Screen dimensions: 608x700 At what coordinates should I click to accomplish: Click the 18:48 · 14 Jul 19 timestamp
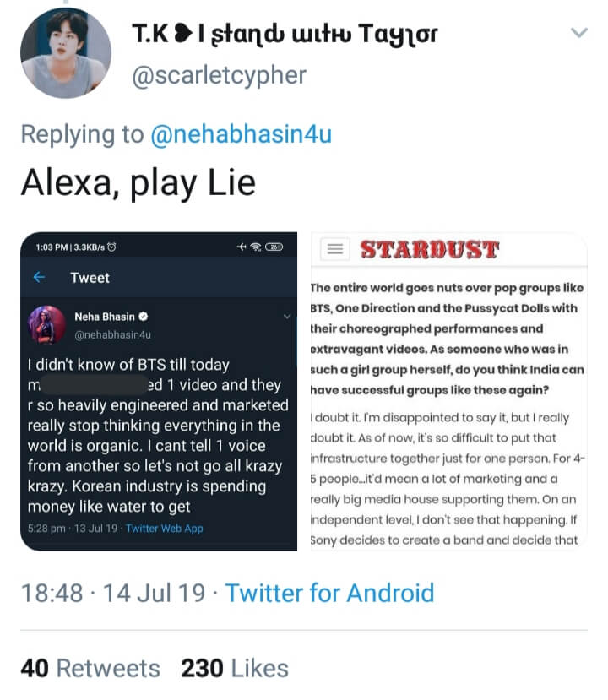click(x=112, y=593)
